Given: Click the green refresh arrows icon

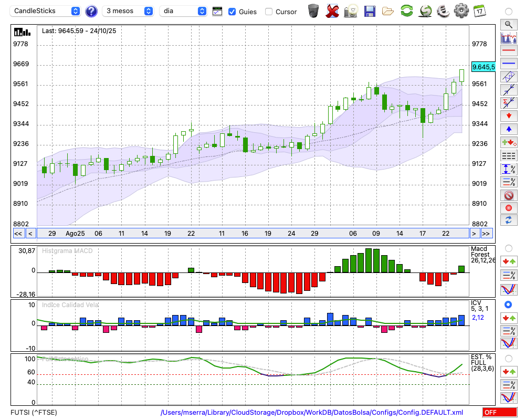Looking at the screenshot, I should click(406, 10).
